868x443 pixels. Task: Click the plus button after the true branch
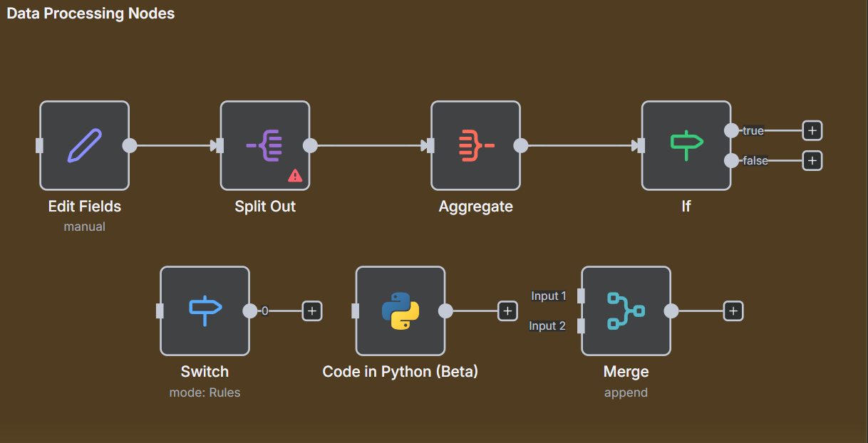[x=812, y=130]
